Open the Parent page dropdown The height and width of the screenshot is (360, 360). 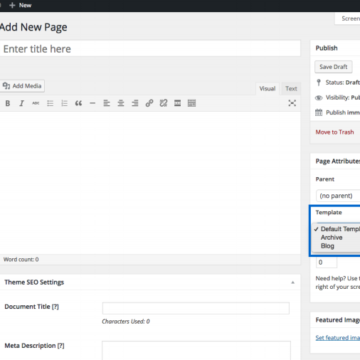click(x=338, y=196)
